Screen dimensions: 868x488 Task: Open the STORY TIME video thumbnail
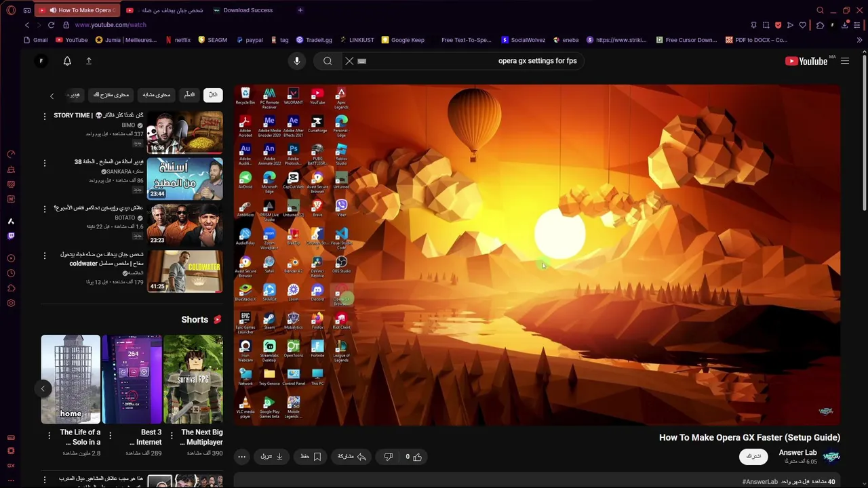point(184,132)
